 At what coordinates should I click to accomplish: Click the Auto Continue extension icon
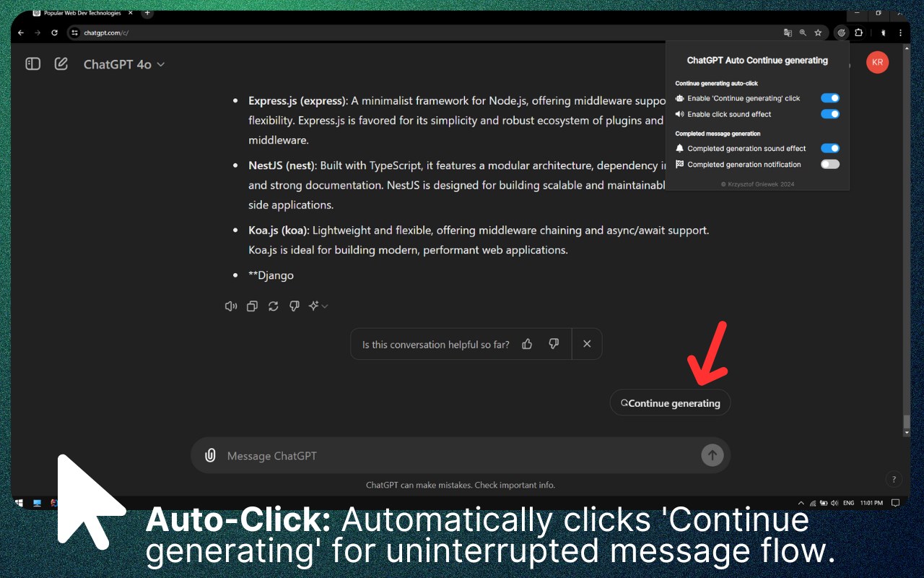(841, 33)
